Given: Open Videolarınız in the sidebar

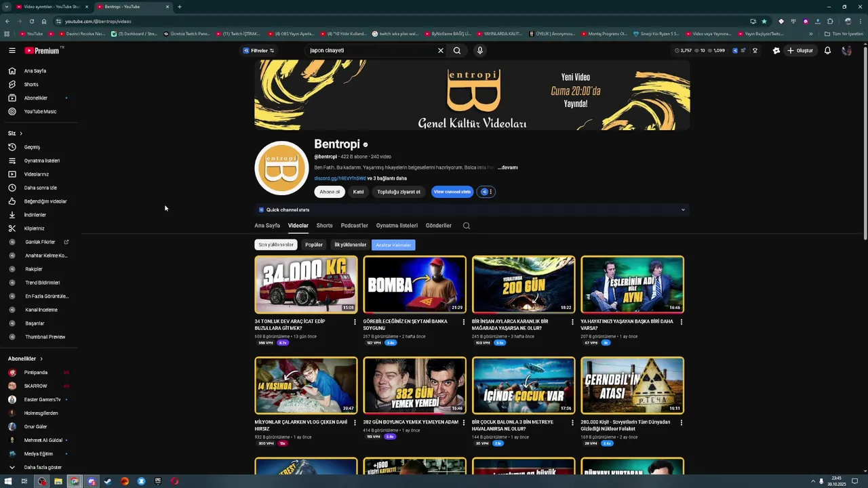Looking at the screenshot, I should pos(37,174).
